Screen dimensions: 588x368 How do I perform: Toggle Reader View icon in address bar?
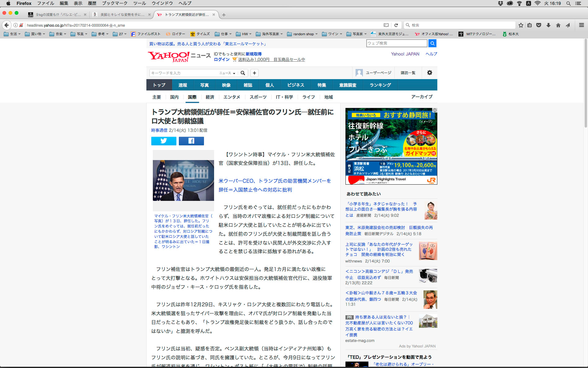(x=386, y=25)
